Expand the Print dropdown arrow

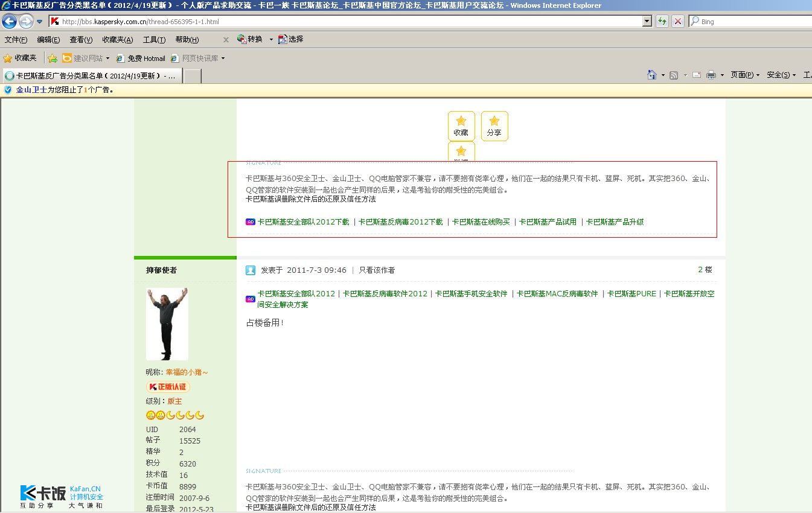pyautogui.click(x=722, y=75)
